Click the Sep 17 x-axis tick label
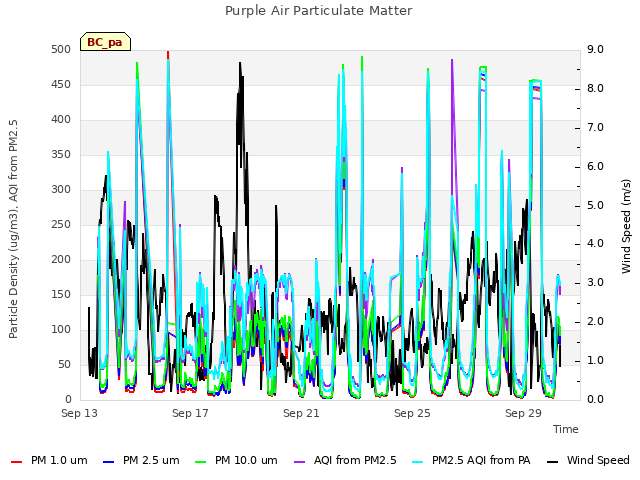Viewport: 640px width, 480px height. coord(190,413)
